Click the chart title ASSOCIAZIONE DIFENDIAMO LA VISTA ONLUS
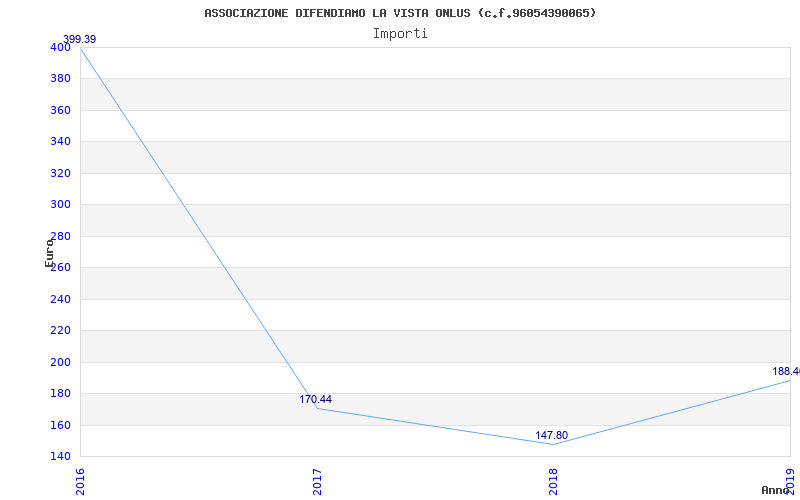The image size is (800, 500). point(400,13)
